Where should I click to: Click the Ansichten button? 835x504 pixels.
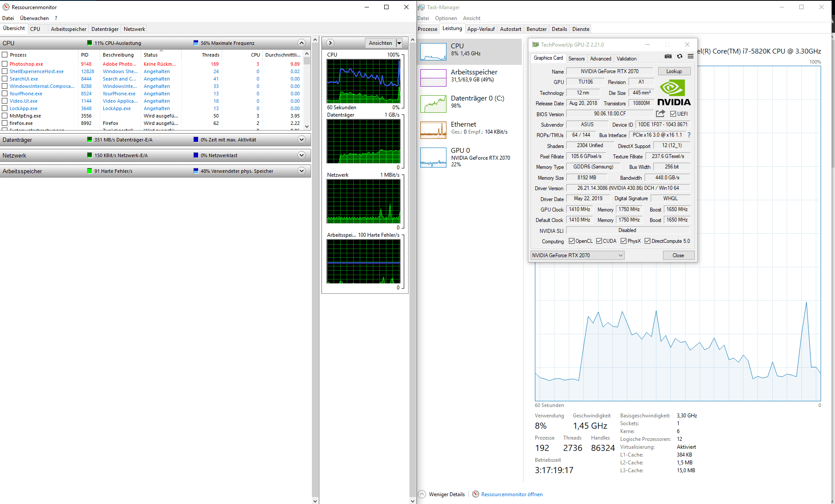(x=380, y=43)
